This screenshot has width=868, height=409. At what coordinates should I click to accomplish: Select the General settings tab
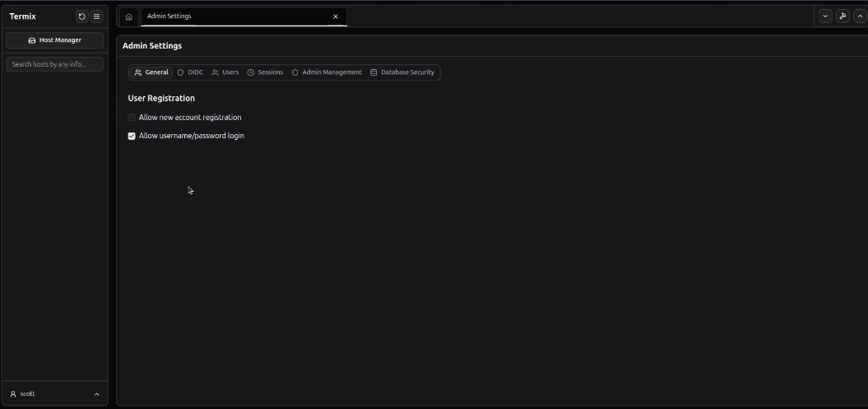tap(151, 72)
